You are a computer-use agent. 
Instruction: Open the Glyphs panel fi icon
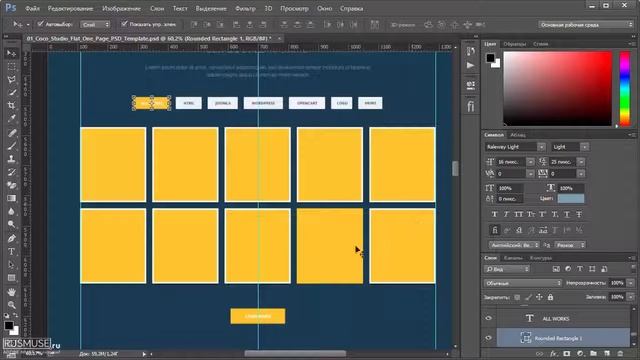pyautogui.click(x=471, y=107)
